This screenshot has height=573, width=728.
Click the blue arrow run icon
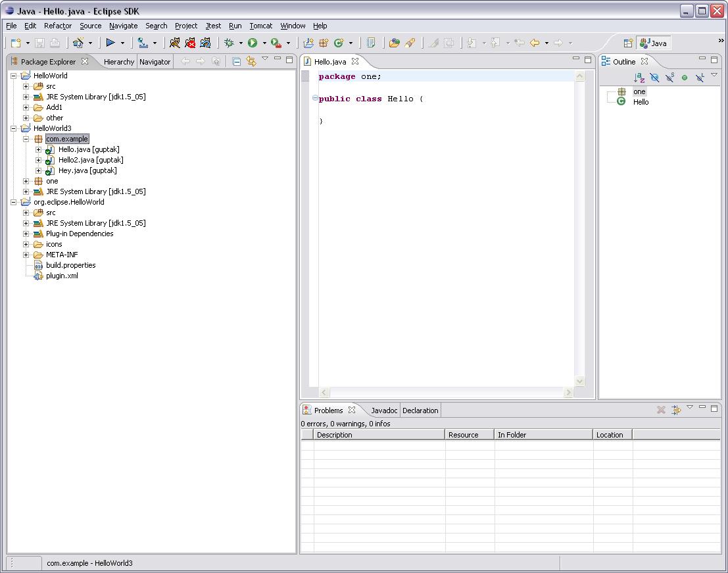click(110, 43)
